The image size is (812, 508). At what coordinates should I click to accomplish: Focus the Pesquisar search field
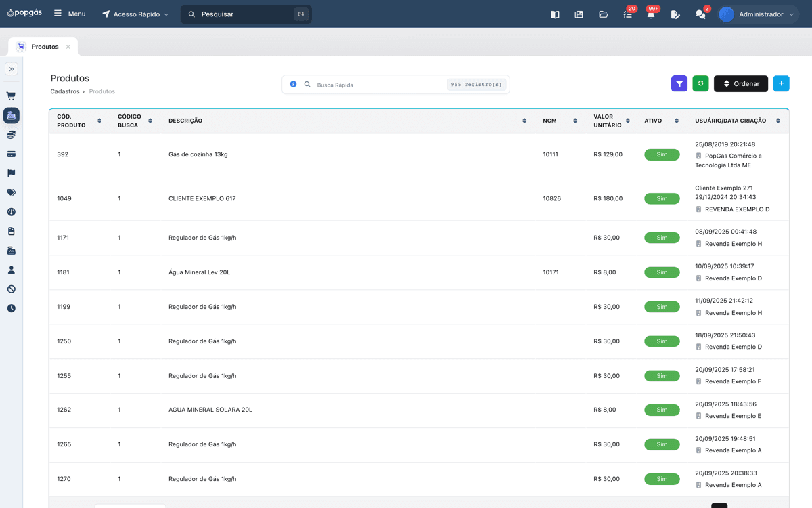[246, 14]
